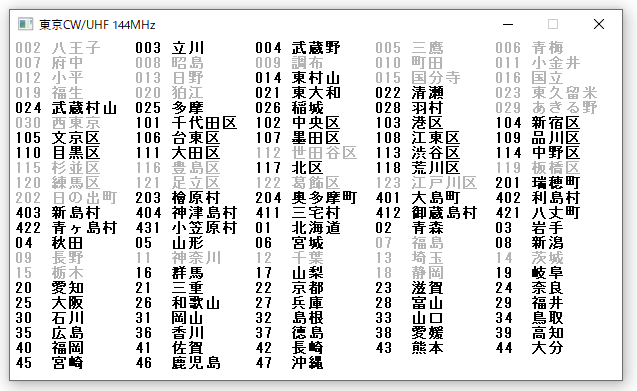Select entry 16 群馬

coord(169,274)
